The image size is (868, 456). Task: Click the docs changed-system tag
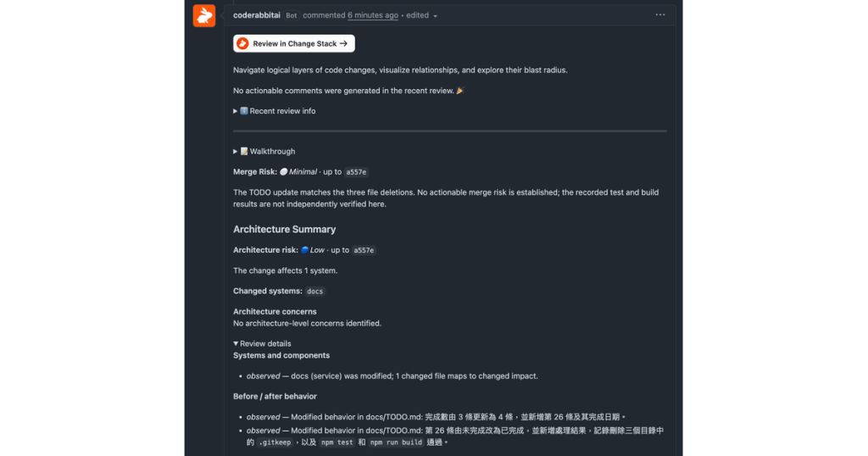(315, 291)
